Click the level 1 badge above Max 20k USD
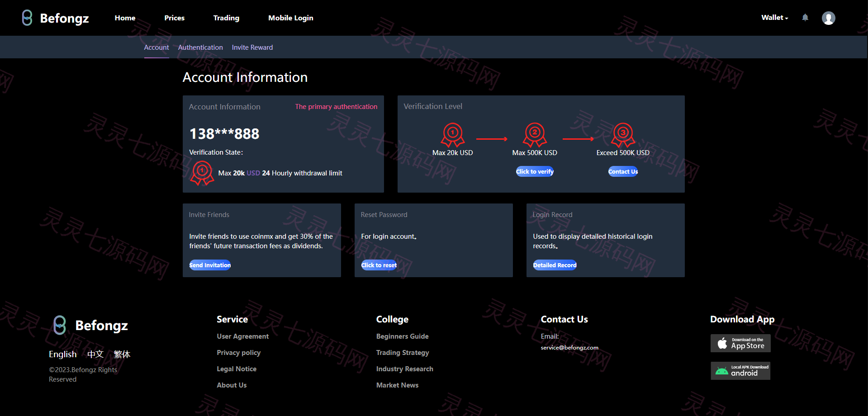Image resolution: width=868 pixels, height=416 pixels. [453, 135]
